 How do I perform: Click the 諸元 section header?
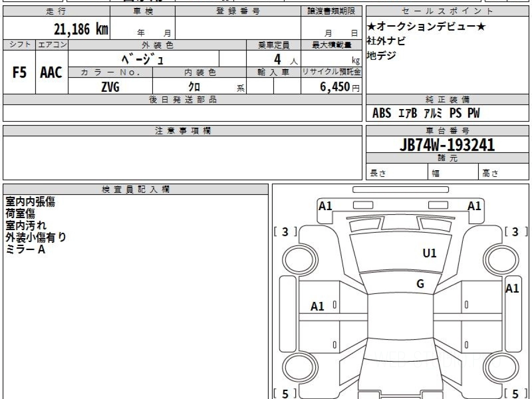447,159
